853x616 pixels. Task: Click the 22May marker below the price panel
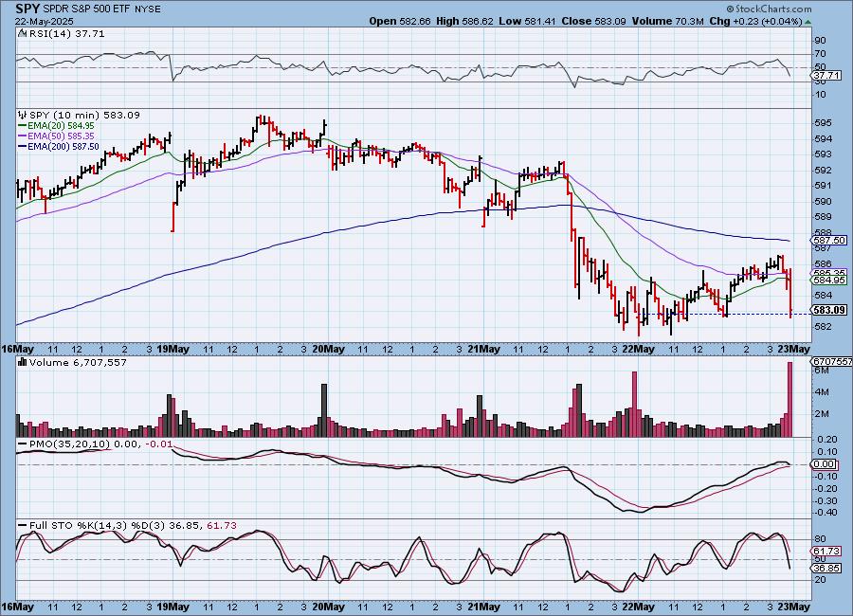(x=638, y=349)
